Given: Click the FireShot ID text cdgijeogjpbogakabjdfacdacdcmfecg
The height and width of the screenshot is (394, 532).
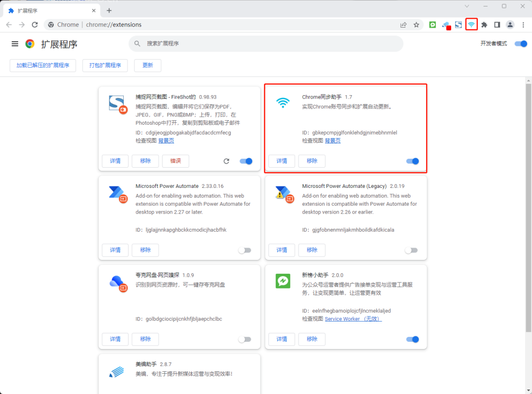Looking at the screenshot, I should pyautogui.click(x=188, y=133).
